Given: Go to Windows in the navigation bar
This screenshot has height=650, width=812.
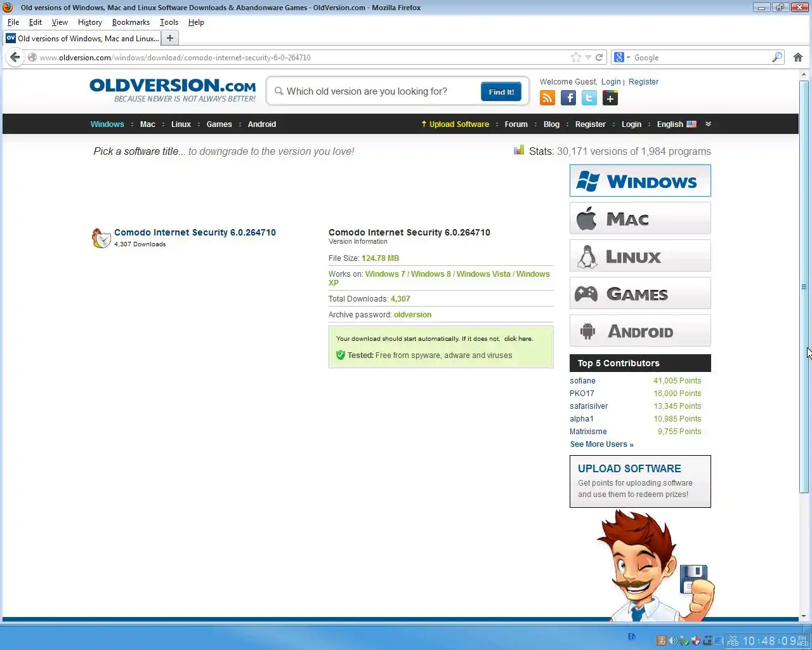Looking at the screenshot, I should click(x=107, y=124).
